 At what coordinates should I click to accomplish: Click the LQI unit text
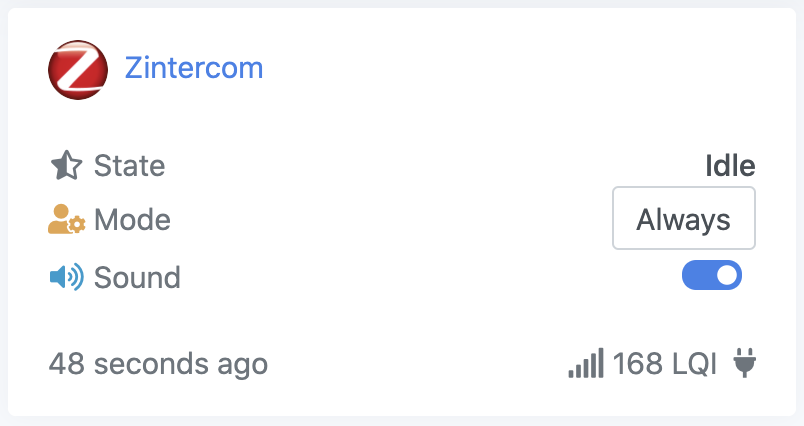pos(694,363)
